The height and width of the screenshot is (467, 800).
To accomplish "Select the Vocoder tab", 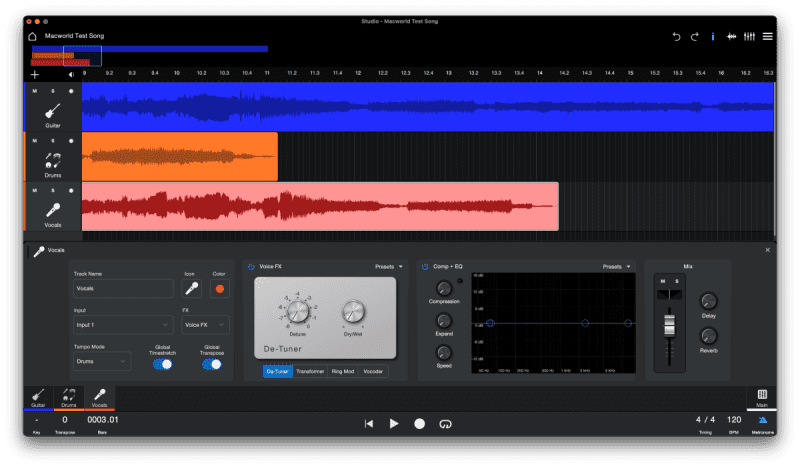I will point(372,371).
